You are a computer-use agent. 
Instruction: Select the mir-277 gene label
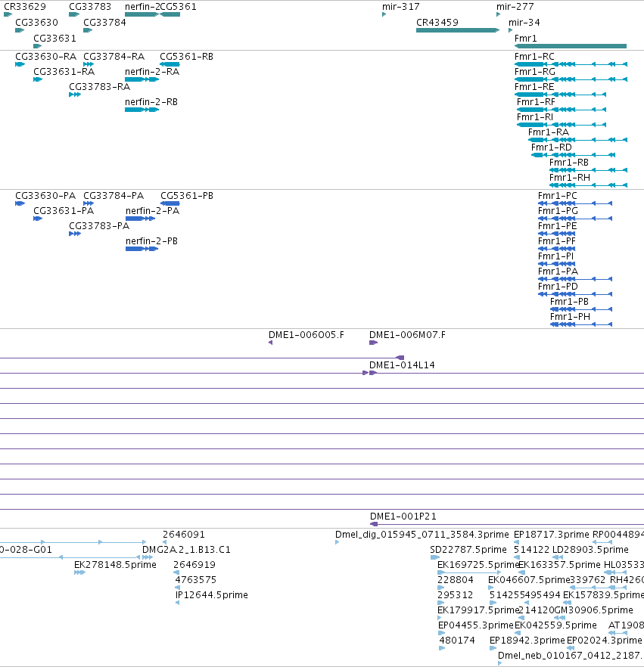[x=515, y=7]
